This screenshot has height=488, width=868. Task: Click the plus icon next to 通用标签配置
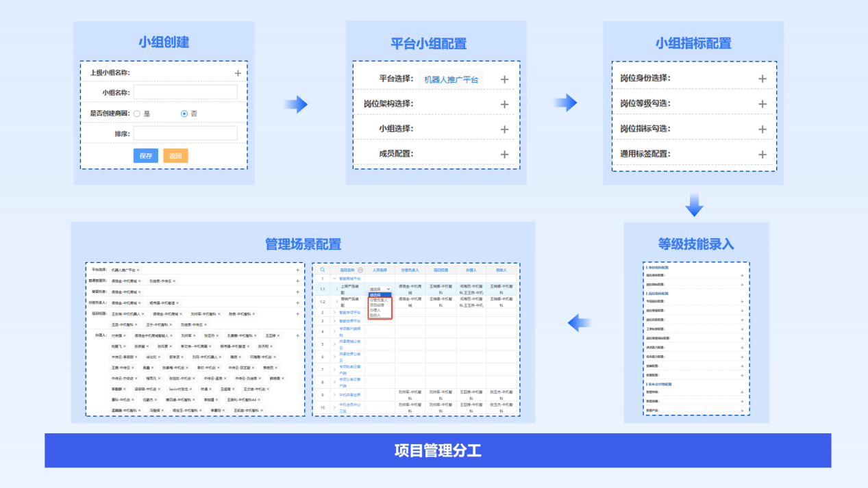[x=762, y=155]
